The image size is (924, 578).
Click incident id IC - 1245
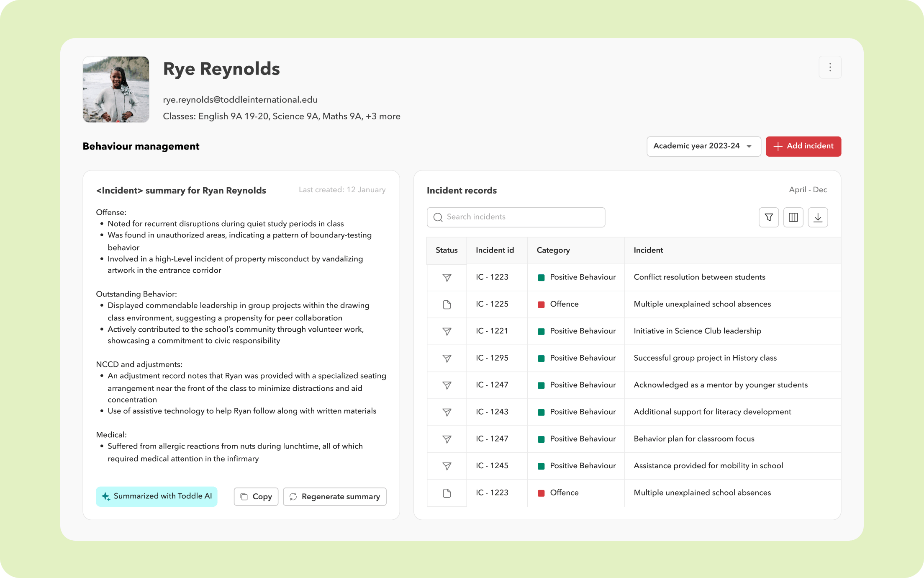click(x=492, y=466)
